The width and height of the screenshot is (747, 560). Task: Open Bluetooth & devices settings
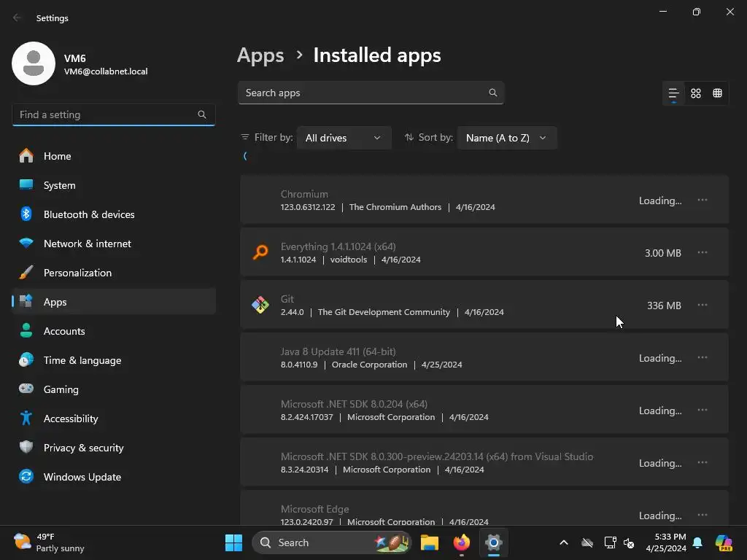tap(114, 214)
